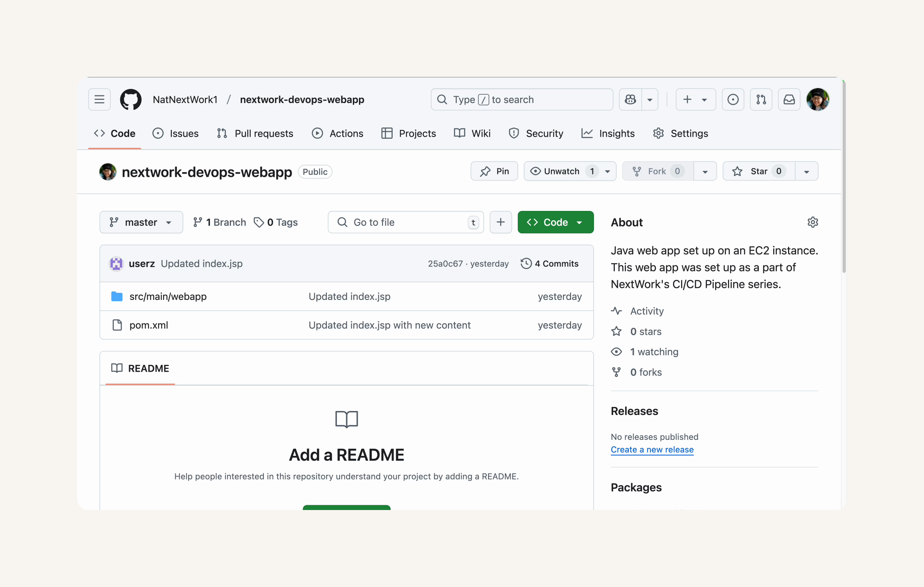Open the 0 forks link

point(636,372)
